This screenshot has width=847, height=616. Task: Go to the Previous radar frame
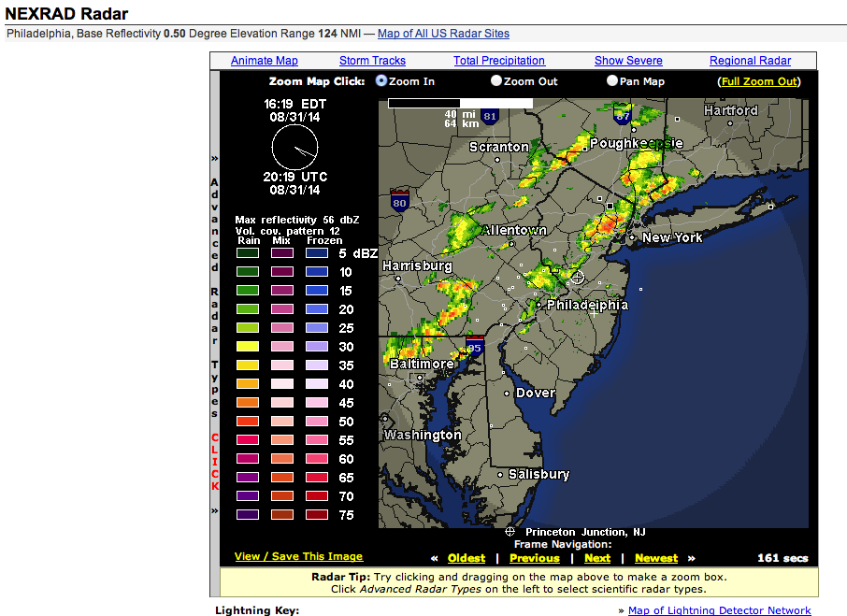(534, 558)
